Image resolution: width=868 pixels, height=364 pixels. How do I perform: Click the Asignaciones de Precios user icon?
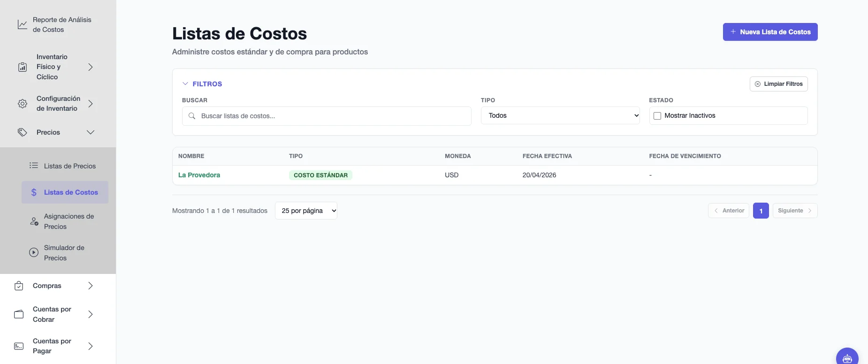(34, 221)
